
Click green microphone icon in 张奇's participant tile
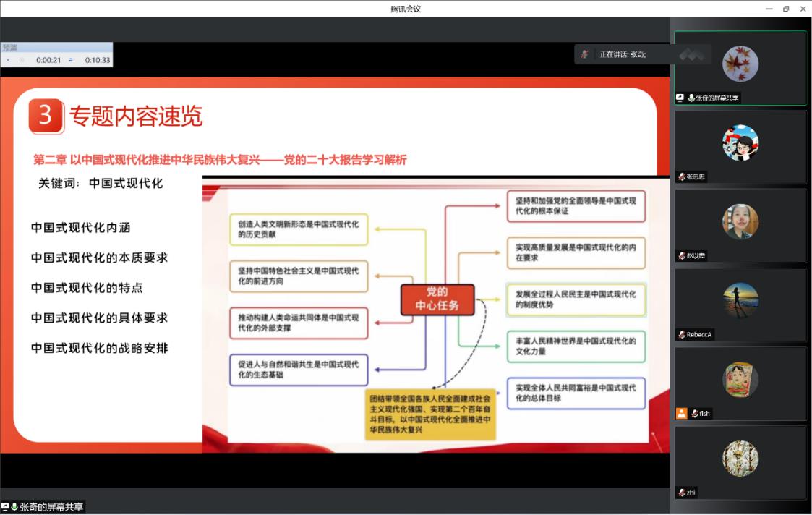coord(691,98)
